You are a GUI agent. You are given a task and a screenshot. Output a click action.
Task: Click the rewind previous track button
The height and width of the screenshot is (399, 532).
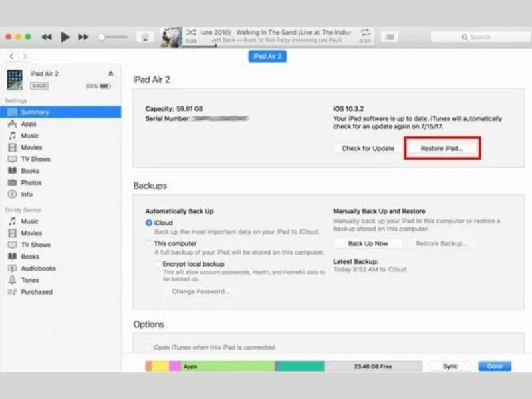47,37
